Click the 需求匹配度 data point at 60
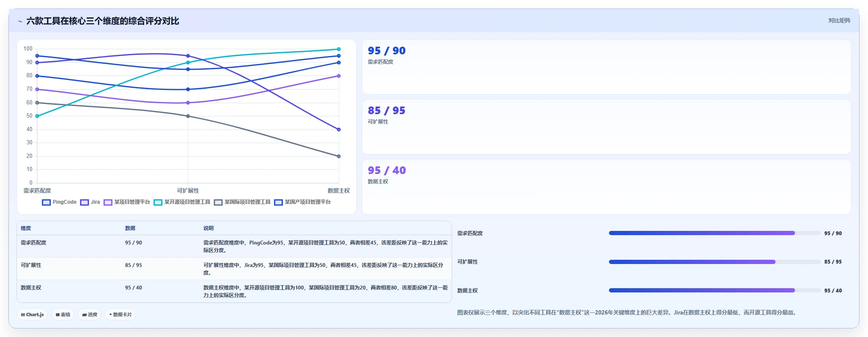Screen dimensions: 868x337 tap(37, 103)
